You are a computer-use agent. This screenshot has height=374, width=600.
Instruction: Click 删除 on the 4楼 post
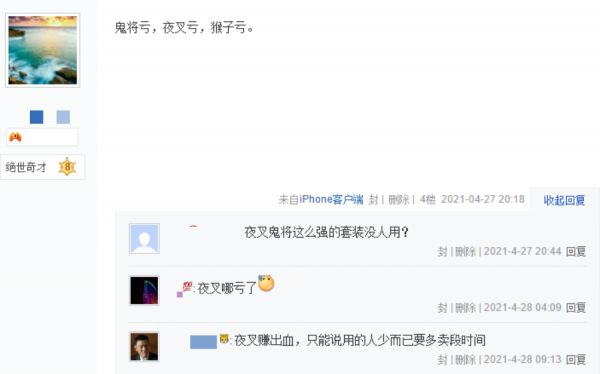(399, 199)
